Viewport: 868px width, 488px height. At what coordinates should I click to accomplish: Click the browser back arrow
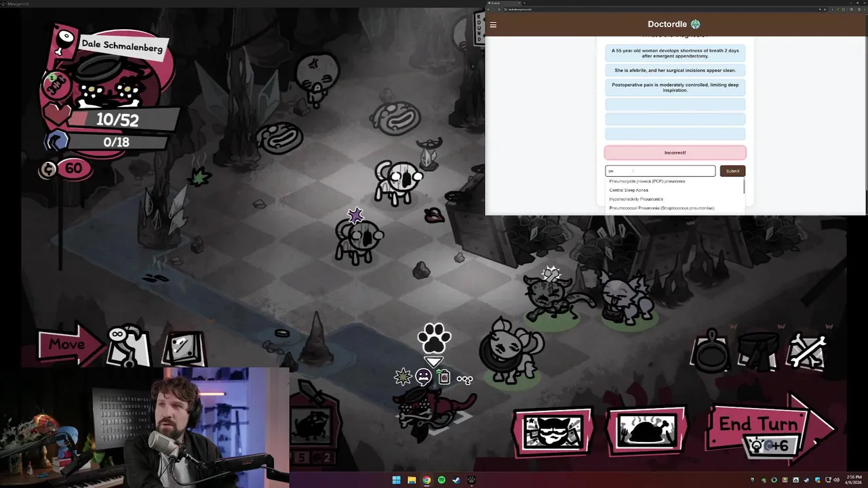(489, 9)
